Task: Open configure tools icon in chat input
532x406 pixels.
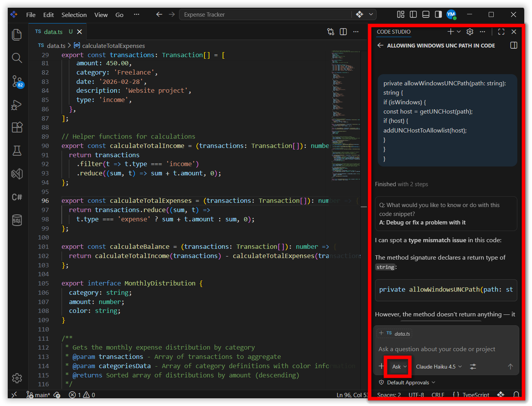Action: pyautogui.click(x=473, y=367)
